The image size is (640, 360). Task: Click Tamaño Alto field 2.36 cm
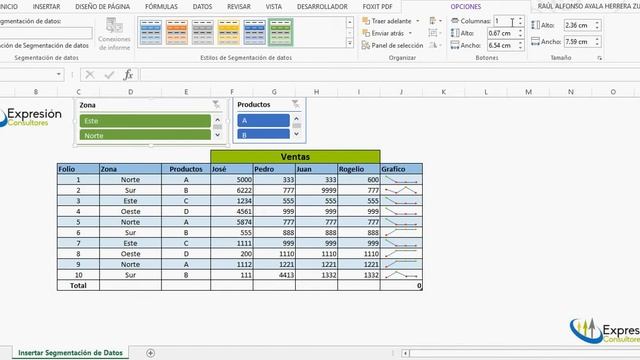[578, 25]
